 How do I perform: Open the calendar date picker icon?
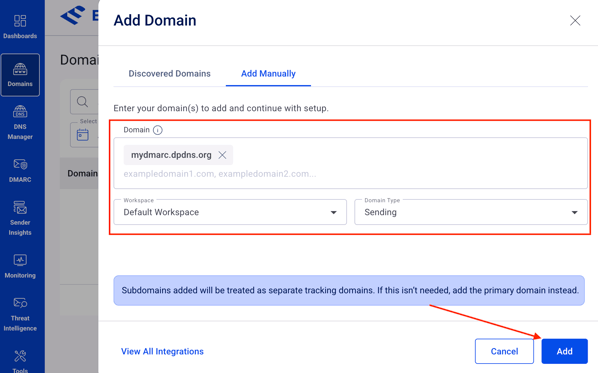82,135
